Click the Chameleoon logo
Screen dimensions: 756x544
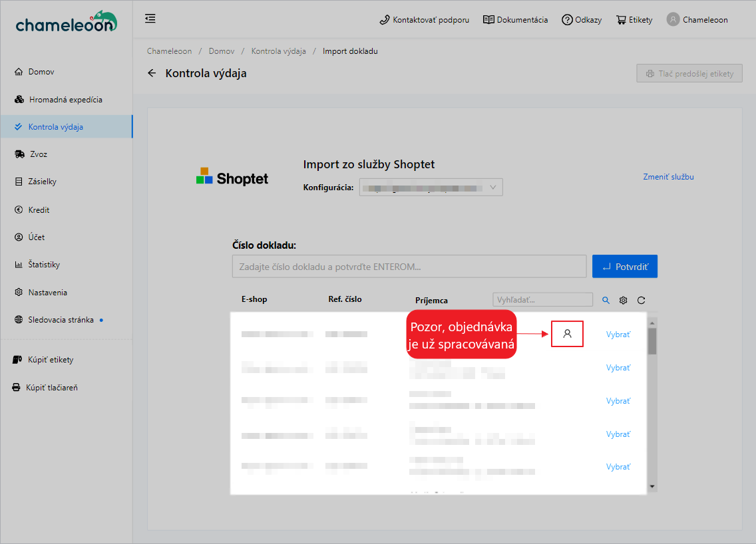coord(66,22)
